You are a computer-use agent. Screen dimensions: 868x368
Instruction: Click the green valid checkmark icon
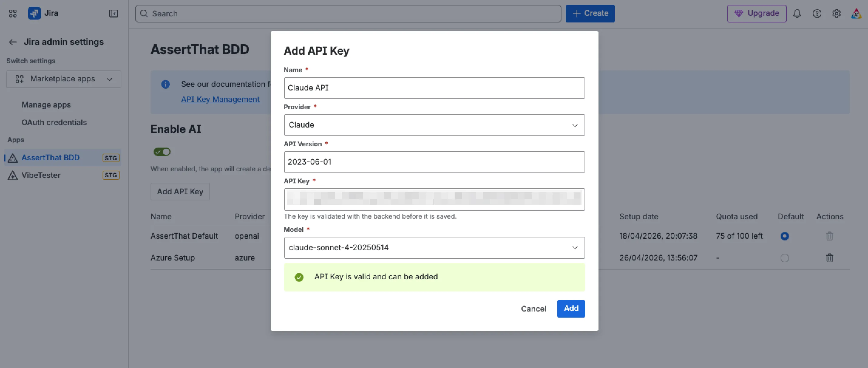tap(299, 277)
